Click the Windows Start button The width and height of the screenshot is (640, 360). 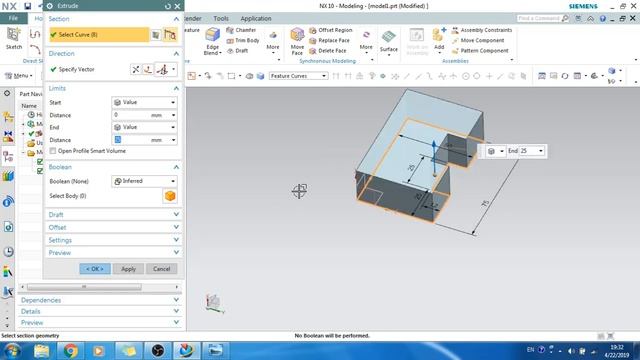click(x=12, y=351)
